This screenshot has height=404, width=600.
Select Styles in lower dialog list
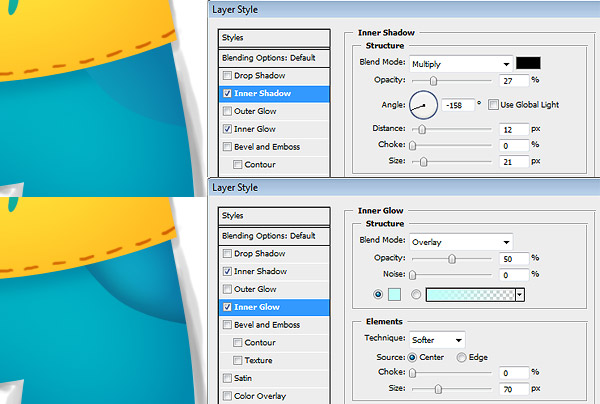click(x=274, y=216)
